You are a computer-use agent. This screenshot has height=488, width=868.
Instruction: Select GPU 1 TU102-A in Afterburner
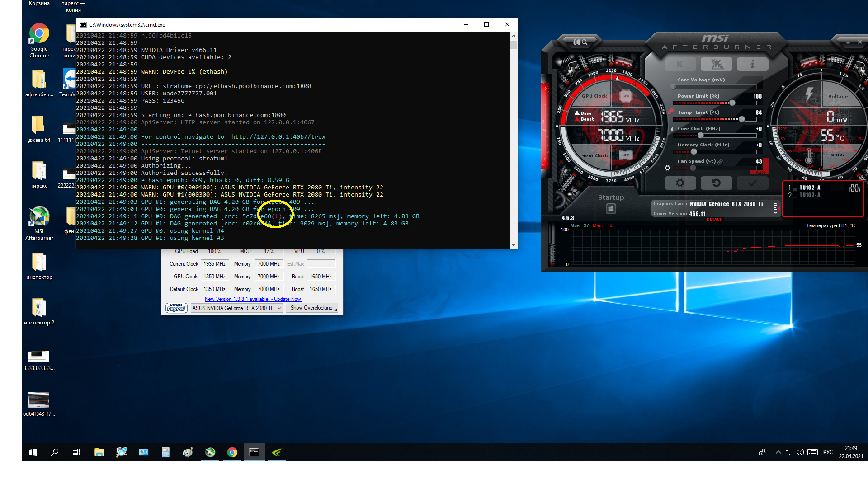(x=810, y=188)
